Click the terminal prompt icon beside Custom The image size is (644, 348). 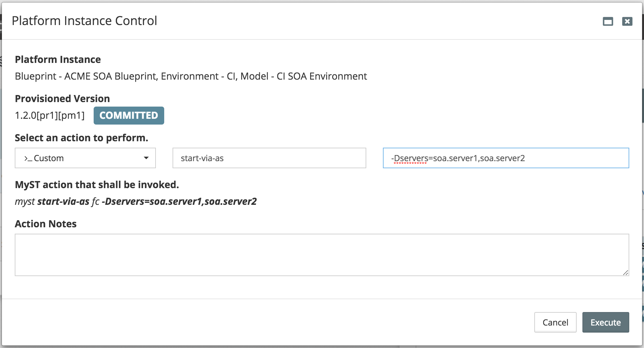coord(28,158)
